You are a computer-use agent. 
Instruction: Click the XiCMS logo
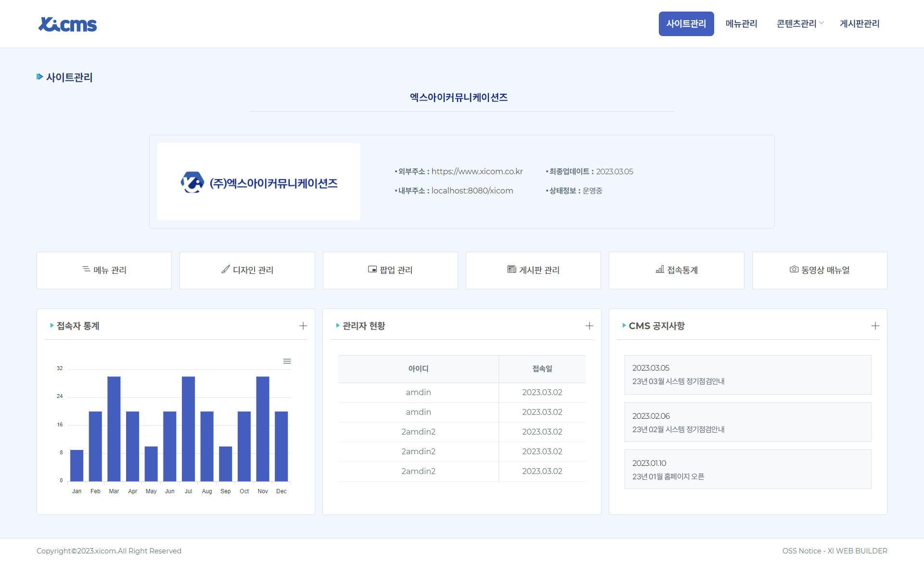tap(67, 24)
